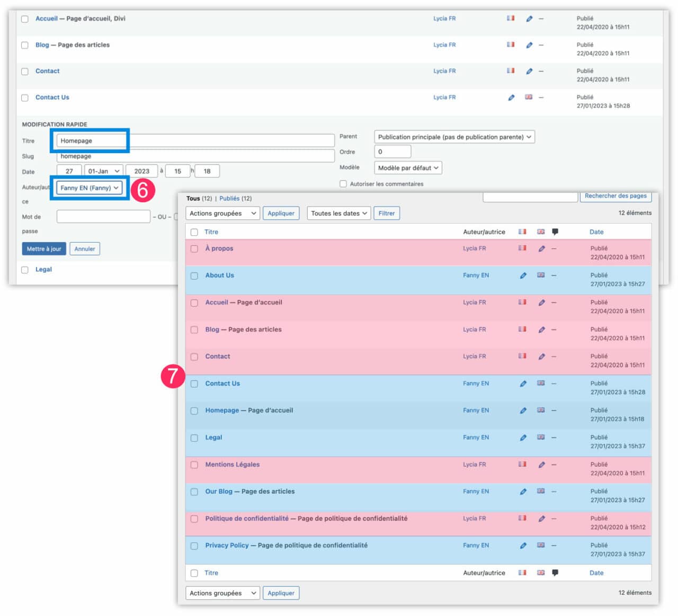Click the "Rechercher des pages" button
Image resolution: width=678 pixels, height=616 pixels.
pyautogui.click(x=616, y=195)
